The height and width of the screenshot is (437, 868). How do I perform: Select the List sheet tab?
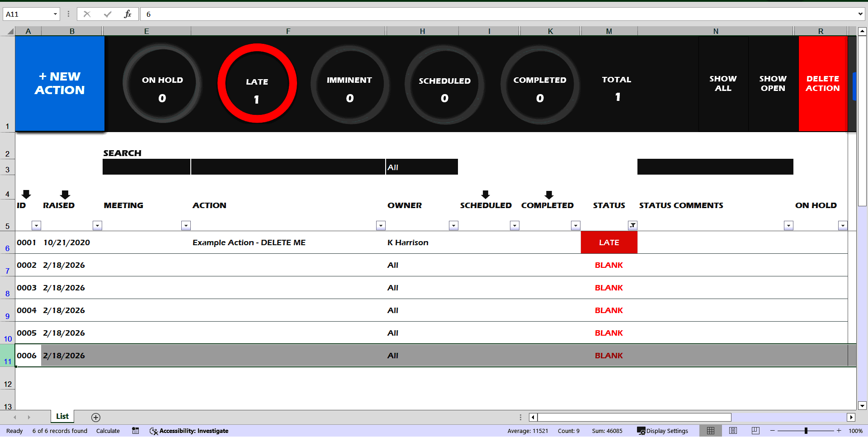tap(62, 416)
